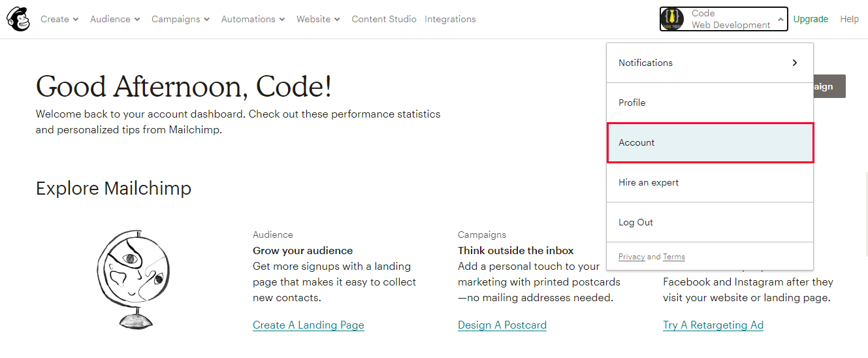The height and width of the screenshot is (358, 868).
Task: Expand the Automations navigation menu
Action: point(253,19)
